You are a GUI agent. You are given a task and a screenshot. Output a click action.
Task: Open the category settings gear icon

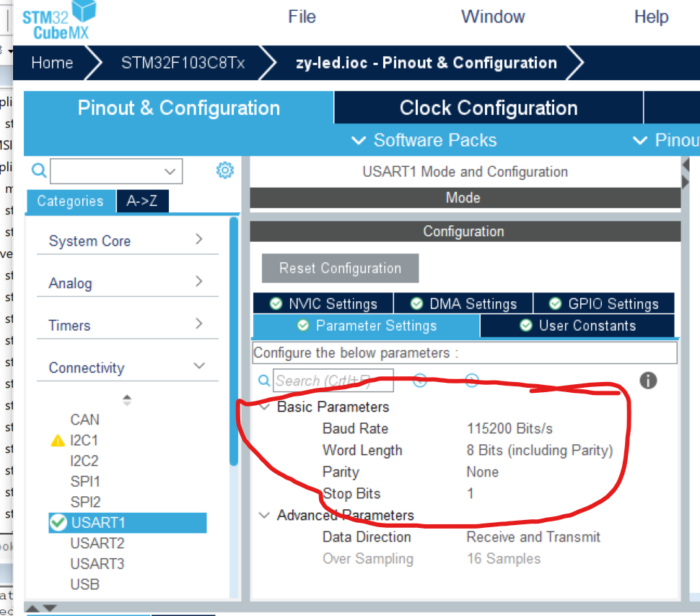pyautogui.click(x=225, y=170)
